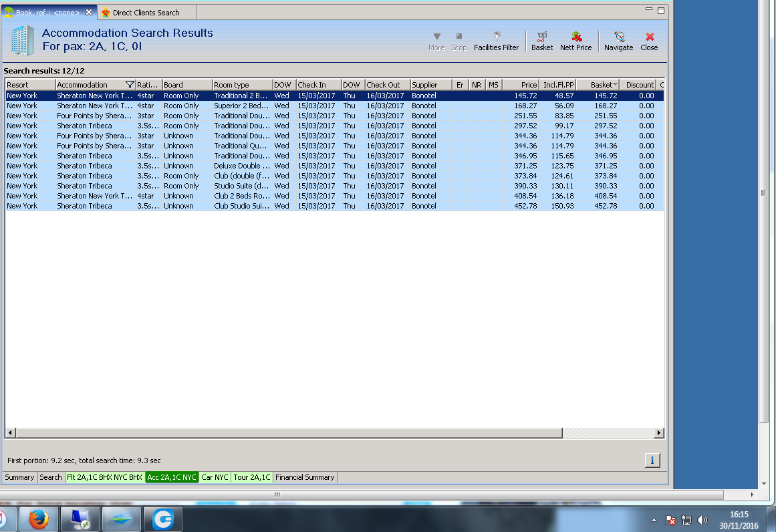The width and height of the screenshot is (776, 532).
Task: Show hidden system tray icons
Action: [654, 520]
